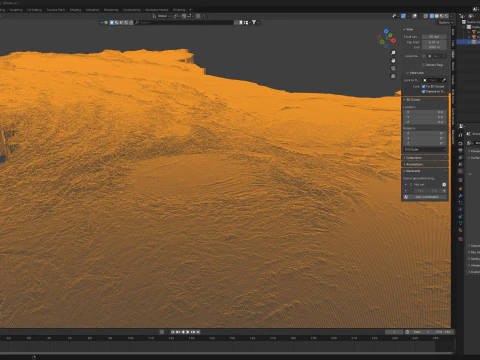
Task: Click the play animation button
Action: pyautogui.click(x=188, y=332)
